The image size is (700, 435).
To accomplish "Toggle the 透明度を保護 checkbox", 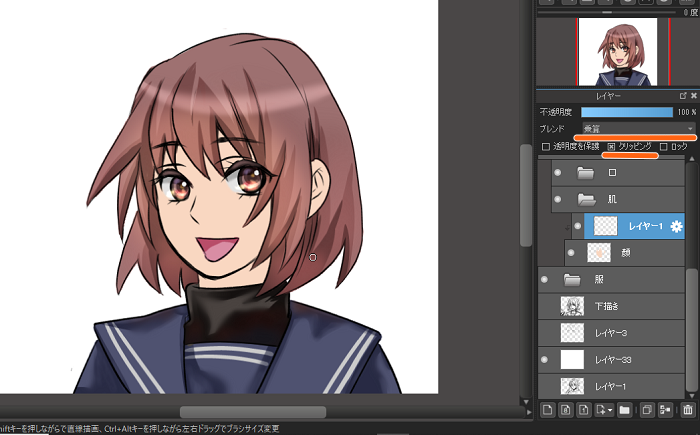I will (x=545, y=146).
